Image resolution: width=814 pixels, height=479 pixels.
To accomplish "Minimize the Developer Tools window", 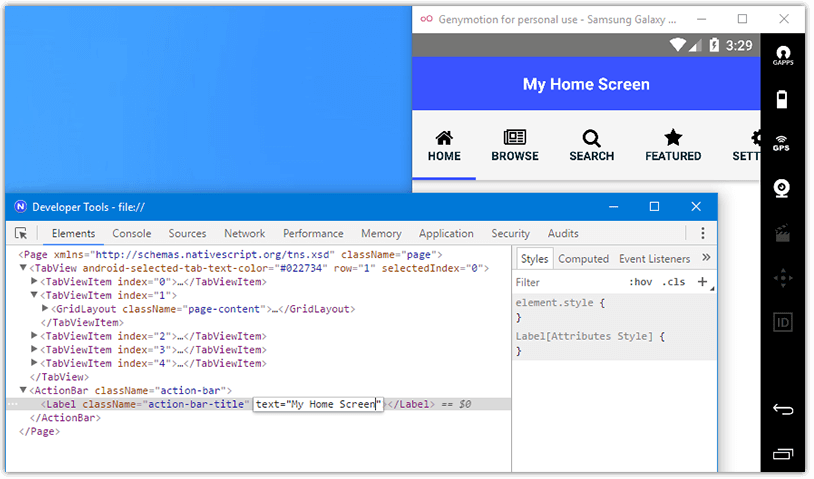I will click(613, 207).
